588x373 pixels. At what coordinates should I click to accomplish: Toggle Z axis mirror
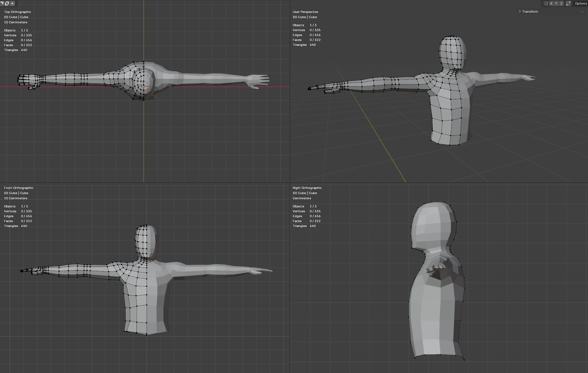(x=561, y=3)
